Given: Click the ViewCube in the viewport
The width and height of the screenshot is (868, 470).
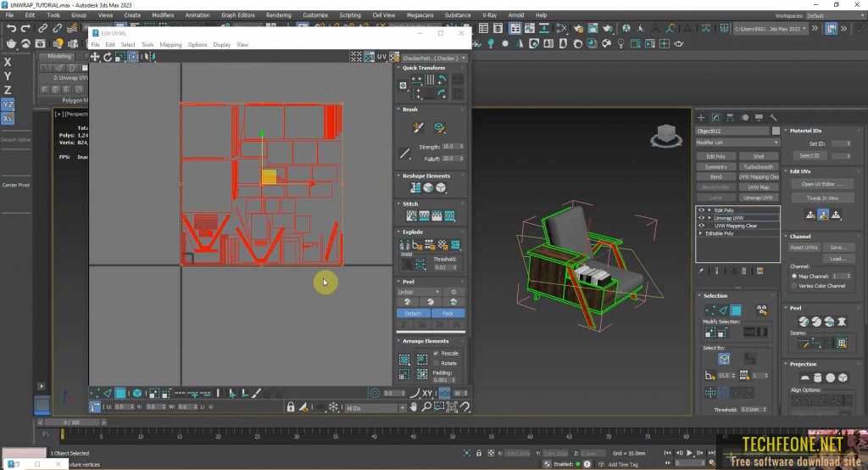Looking at the screenshot, I should (666, 136).
